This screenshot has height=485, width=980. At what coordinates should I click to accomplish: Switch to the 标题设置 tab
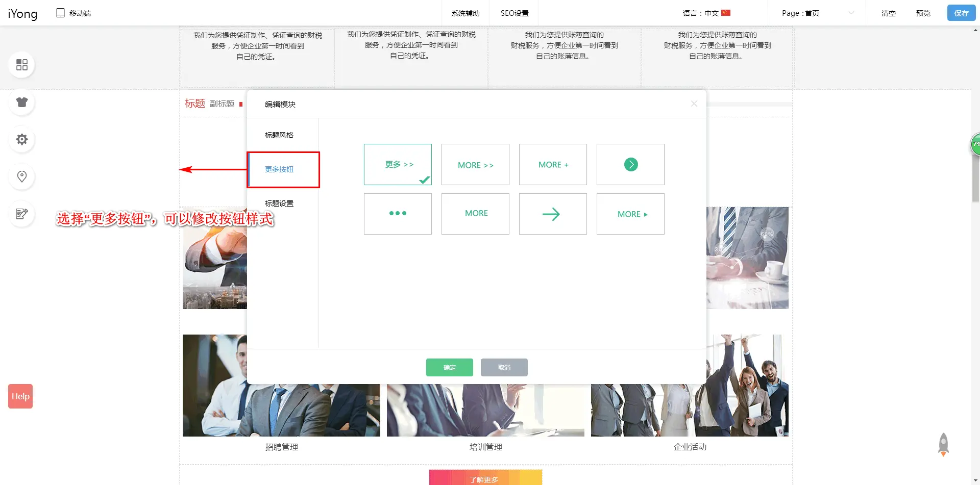(x=279, y=203)
